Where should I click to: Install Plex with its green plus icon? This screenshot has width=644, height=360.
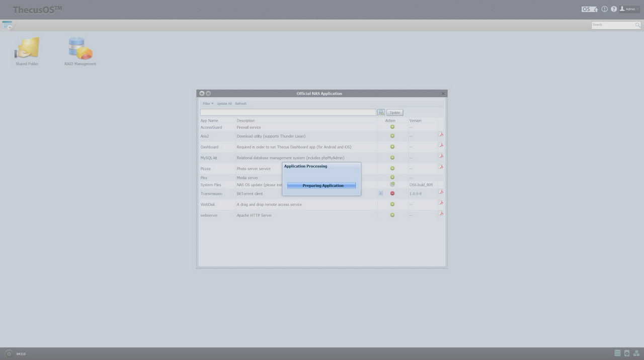pos(392,177)
